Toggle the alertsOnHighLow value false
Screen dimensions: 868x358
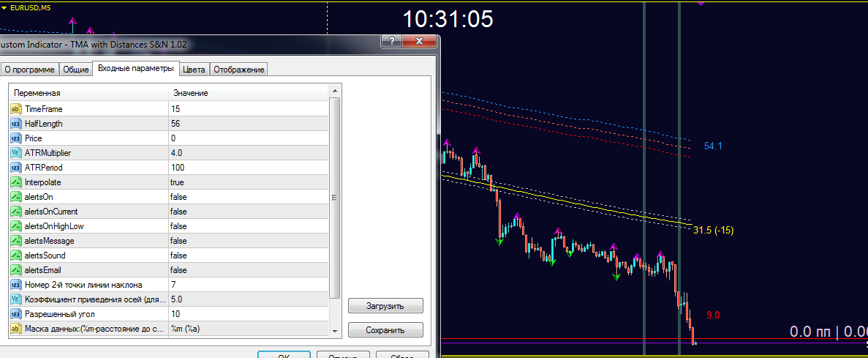[249, 226]
